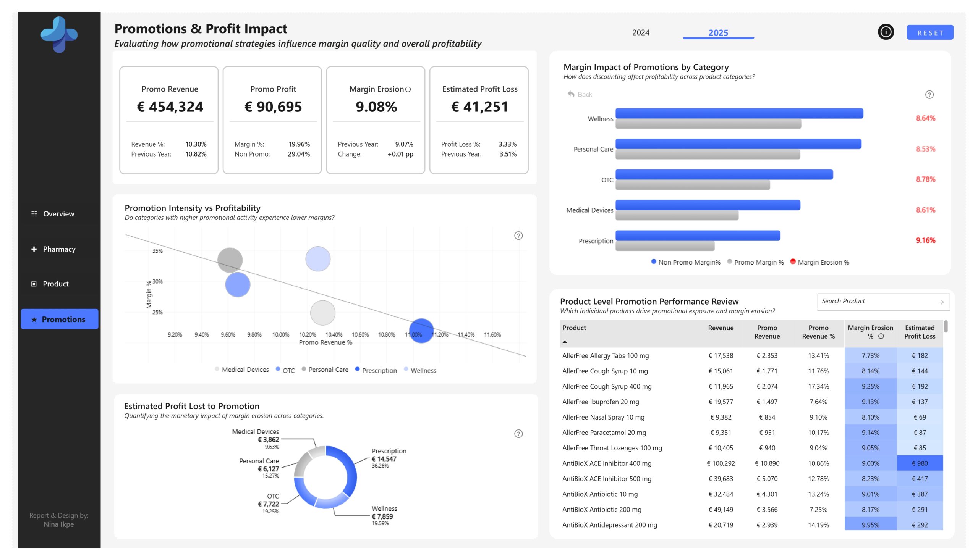Image resolution: width=978 pixels, height=560 pixels.
Task: Sort table by Promo Revenue % header
Action: coord(818,332)
